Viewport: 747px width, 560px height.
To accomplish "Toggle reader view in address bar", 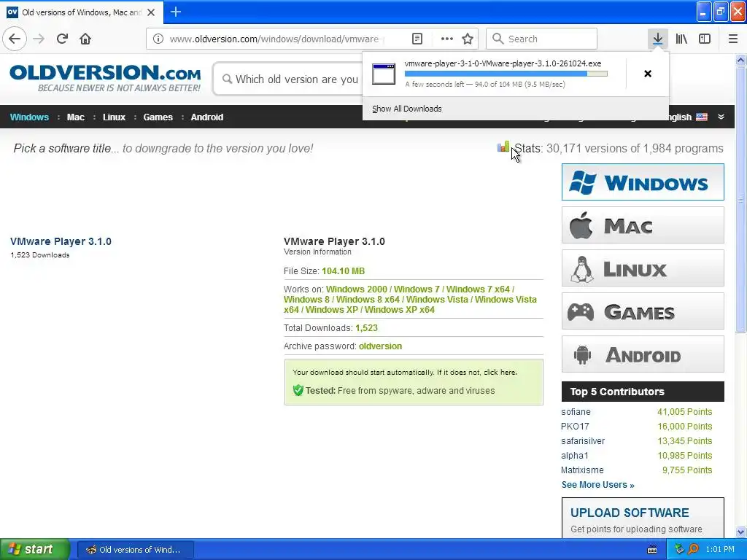I will (417, 39).
